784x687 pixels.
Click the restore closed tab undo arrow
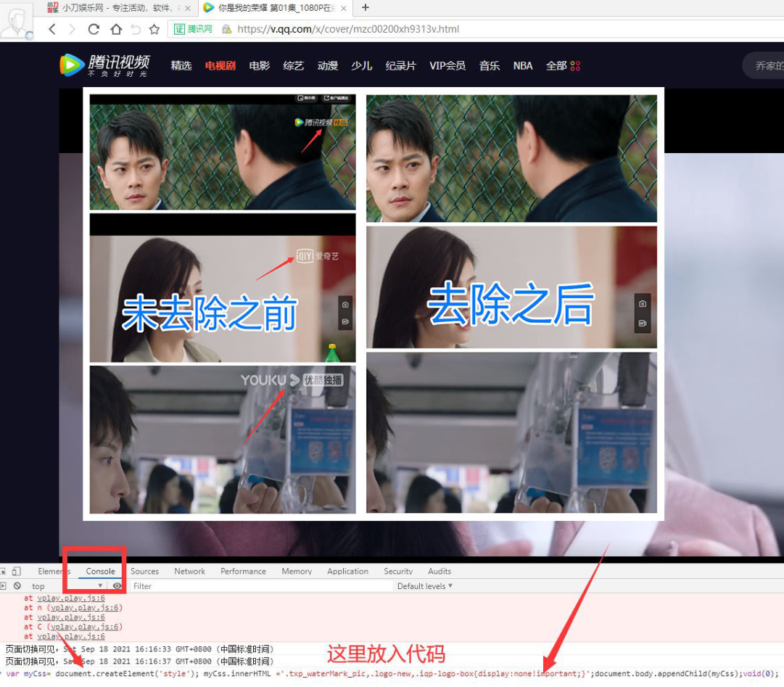pos(136,29)
